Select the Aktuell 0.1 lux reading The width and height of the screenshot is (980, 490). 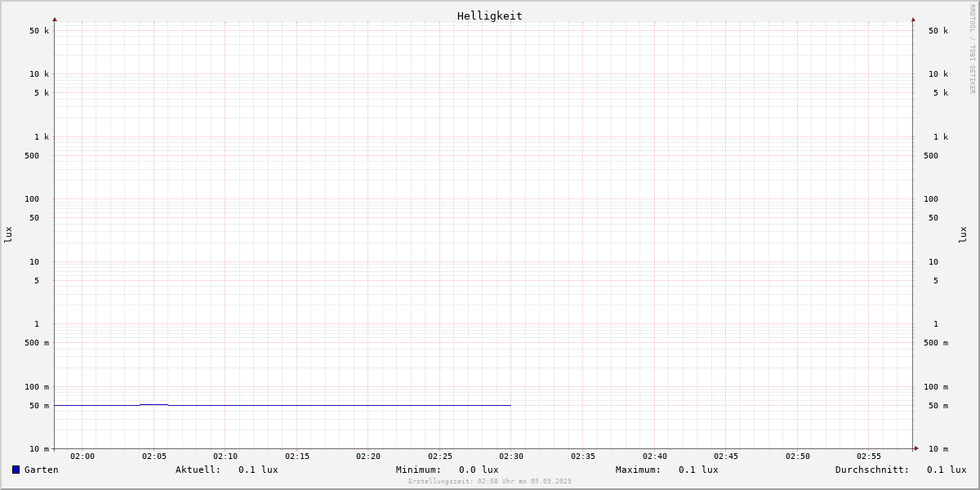pos(227,470)
